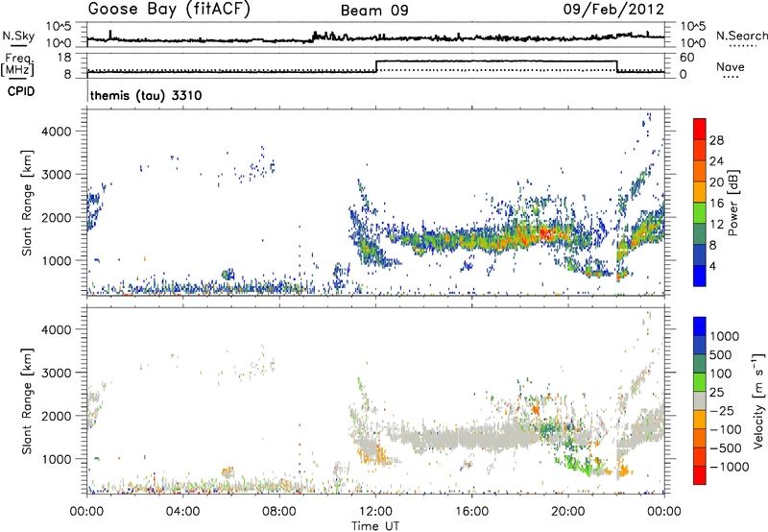Click the 'Time UT' axis title
768x532 pixels.
[x=375, y=526]
